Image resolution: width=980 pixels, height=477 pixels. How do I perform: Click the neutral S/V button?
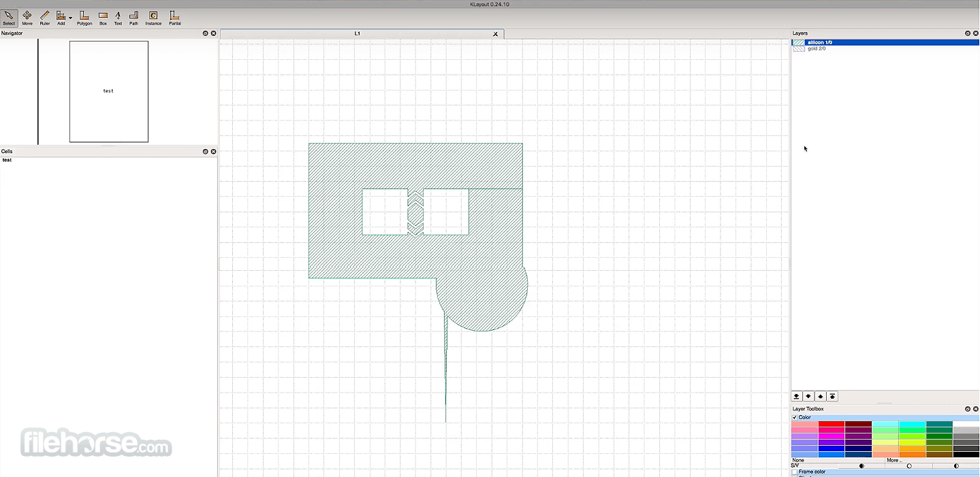pos(909,466)
